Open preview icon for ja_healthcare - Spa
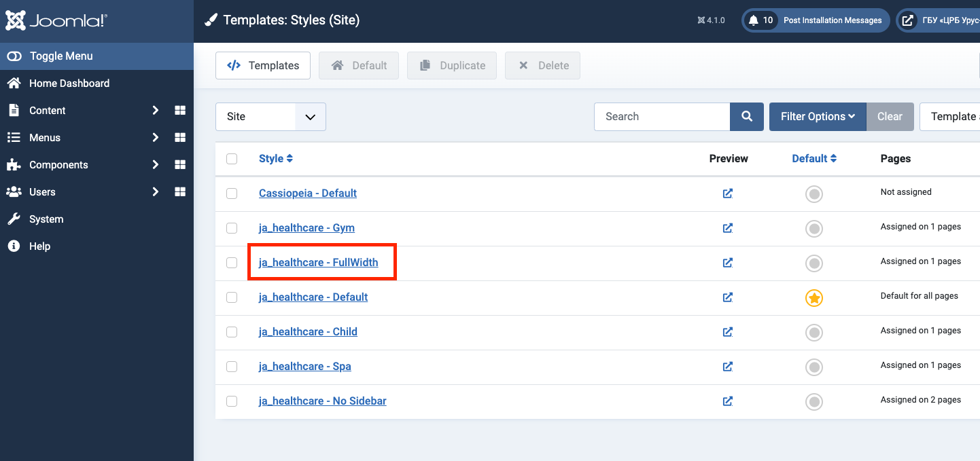This screenshot has height=461, width=980. point(728,367)
